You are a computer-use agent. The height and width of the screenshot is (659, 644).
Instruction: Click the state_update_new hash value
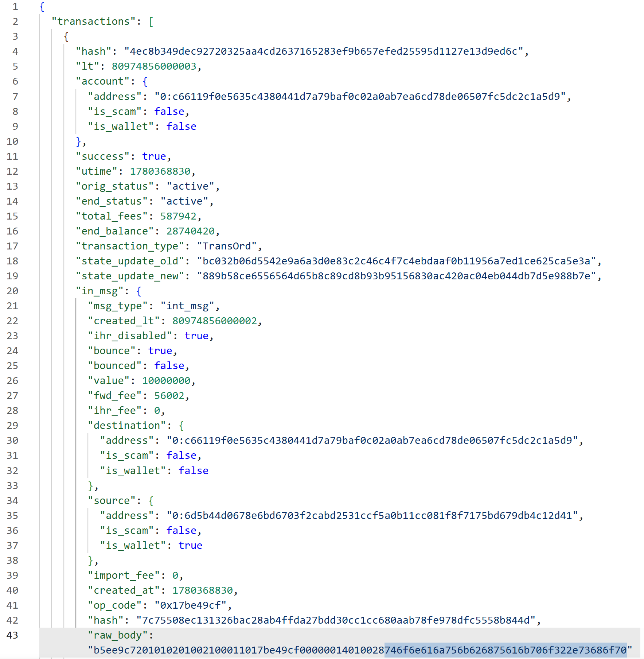397,276
